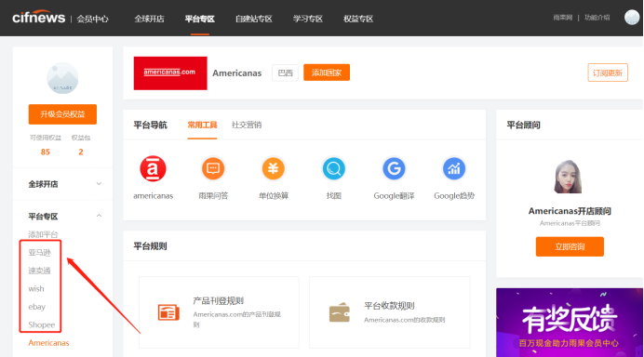Open the Google翻译 icon
The width and height of the screenshot is (644, 357).
[394, 168]
